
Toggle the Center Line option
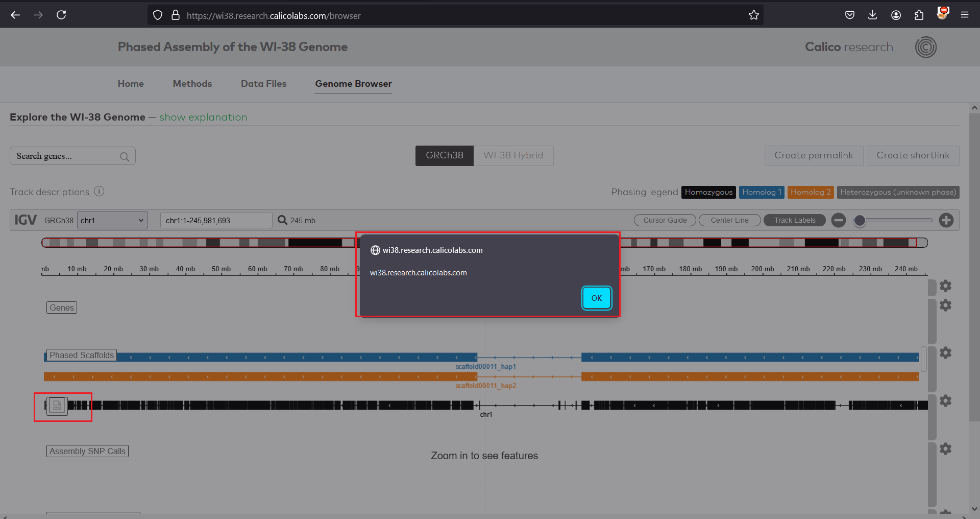coord(729,220)
